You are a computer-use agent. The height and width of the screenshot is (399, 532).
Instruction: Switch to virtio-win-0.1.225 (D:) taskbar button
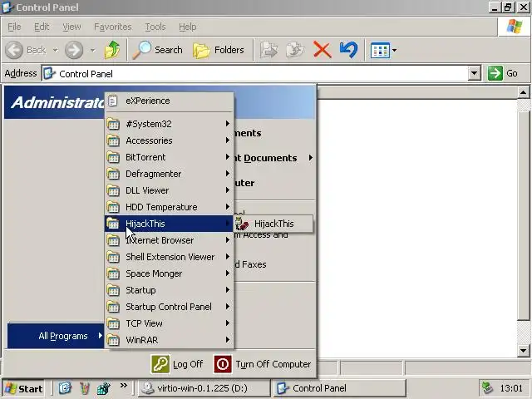click(x=204, y=388)
